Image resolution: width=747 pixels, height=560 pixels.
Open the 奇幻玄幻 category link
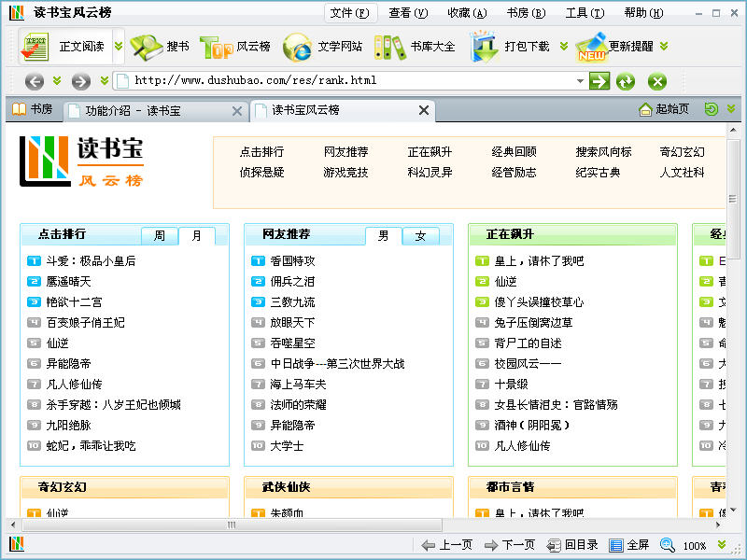(682, 151)
